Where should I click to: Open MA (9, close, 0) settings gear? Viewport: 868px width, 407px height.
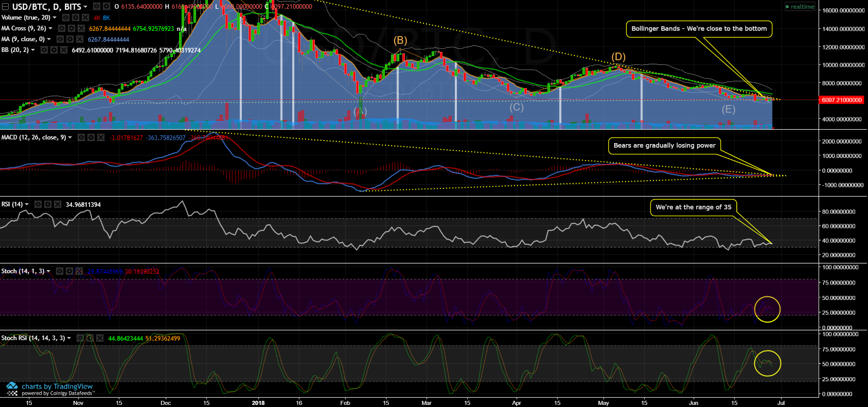tap(70, 39)
